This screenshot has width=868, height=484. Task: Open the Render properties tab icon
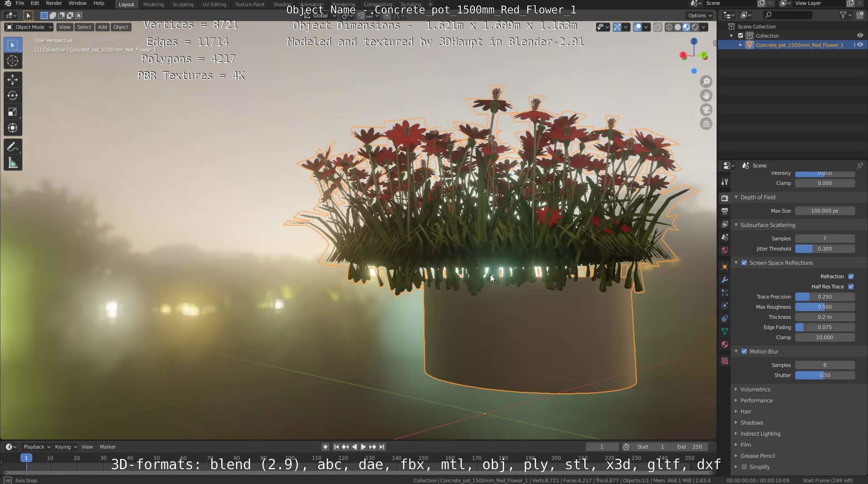click(x=725, y=198)
